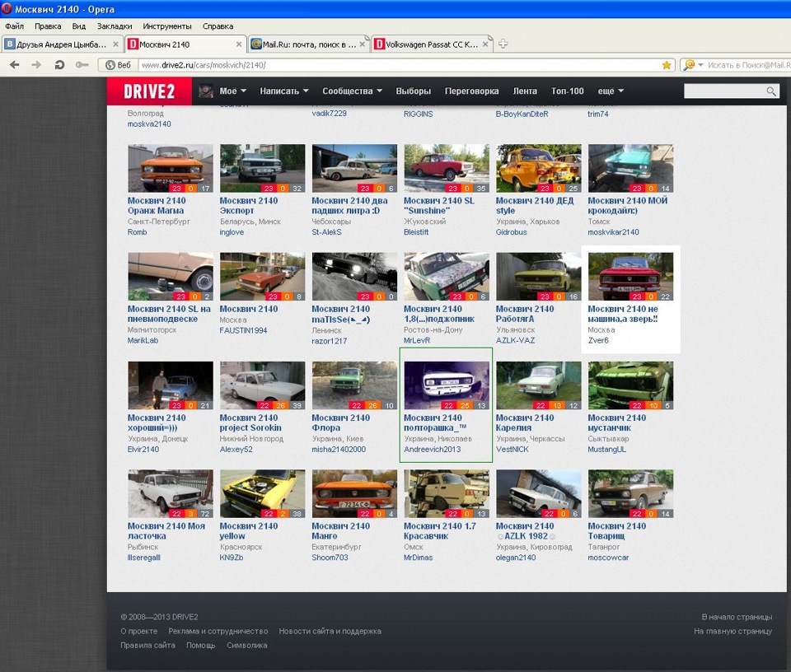Click the bookmark star in address bar
791x672 pixels.
(x=667, y=65)
